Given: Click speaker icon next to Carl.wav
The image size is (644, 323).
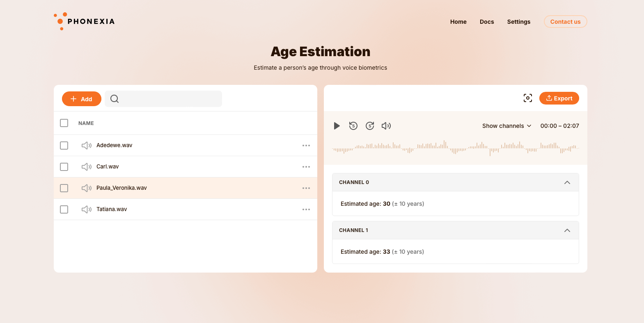Looking at the screenshot, I should point(87,167).
